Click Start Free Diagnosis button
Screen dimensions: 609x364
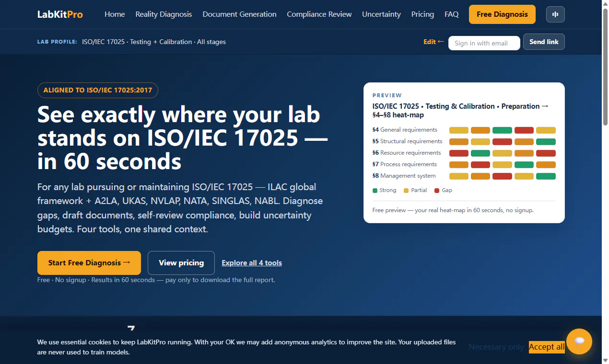[89, 262]
